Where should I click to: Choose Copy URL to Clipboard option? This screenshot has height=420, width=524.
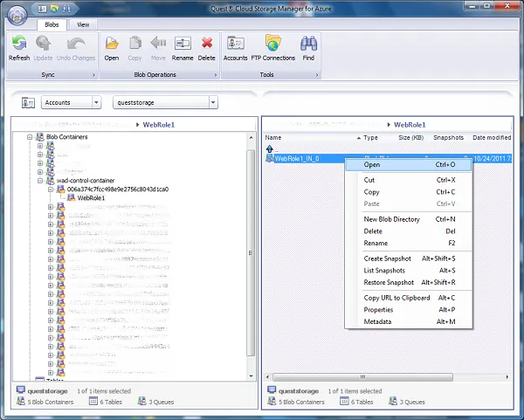[396, 298]
